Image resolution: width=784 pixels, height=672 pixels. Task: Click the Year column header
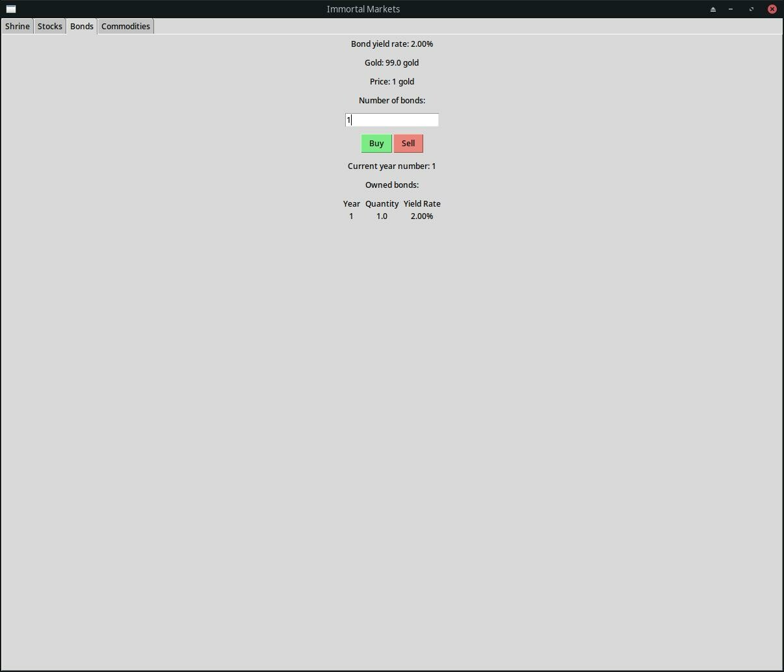pyautogui.click(x=351, y=203)
